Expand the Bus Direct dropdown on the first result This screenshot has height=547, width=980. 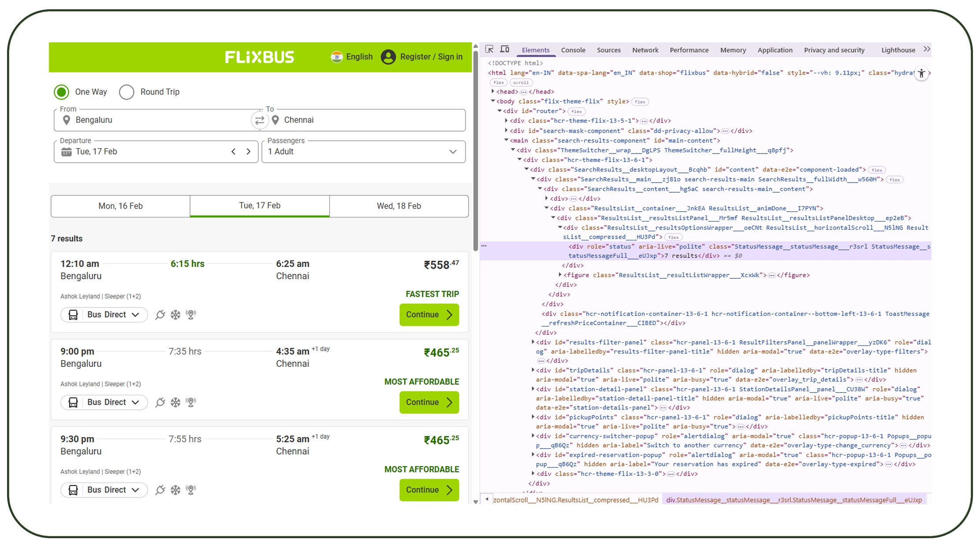104,315
